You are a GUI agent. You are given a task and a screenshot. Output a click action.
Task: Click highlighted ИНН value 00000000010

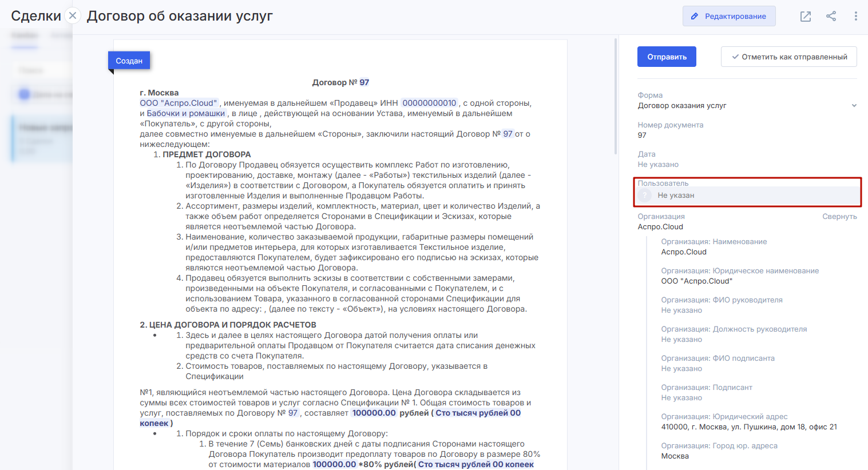pyautogui.click(x=429, y=103)
